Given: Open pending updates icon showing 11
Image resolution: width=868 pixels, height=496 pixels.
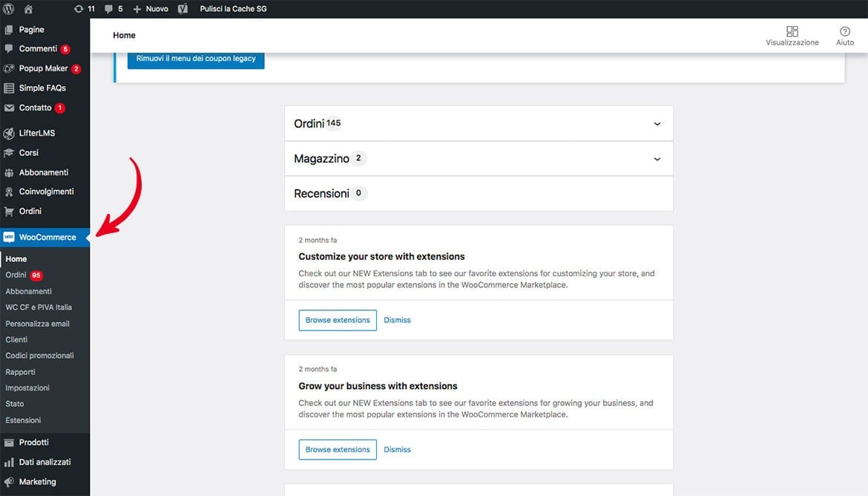Looking at the screenshot, I should [x=79, y=9].
